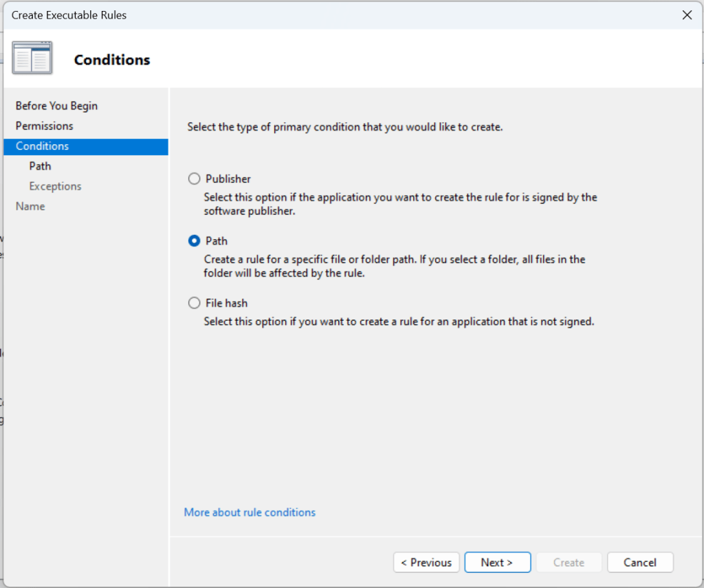This screenshot has height=588, width=704.
Task: Choose the Path condition radio option
Action: pyautogui.click(x=195, y=241)
